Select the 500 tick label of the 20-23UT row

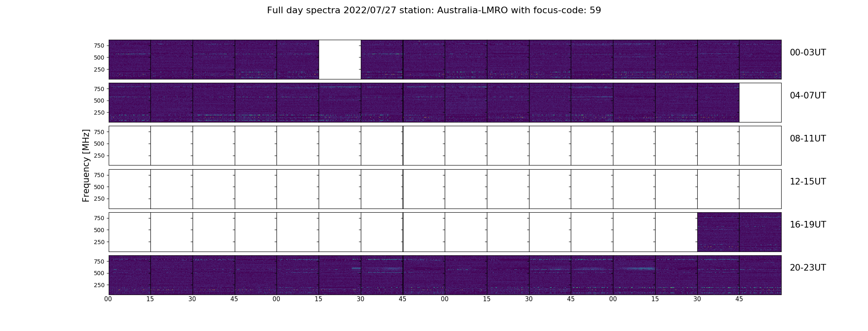coord(99,273)
